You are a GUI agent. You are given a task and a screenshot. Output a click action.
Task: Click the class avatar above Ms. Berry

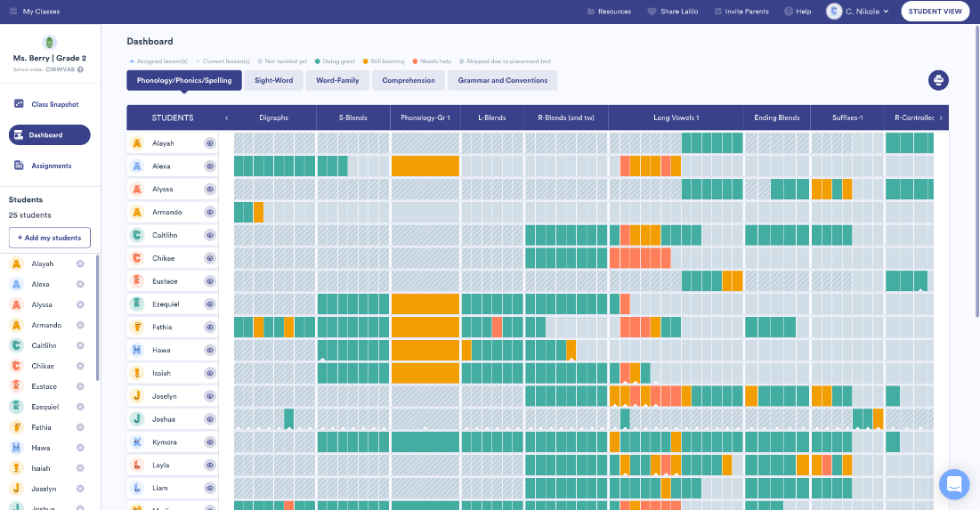(x=49, y=43)
